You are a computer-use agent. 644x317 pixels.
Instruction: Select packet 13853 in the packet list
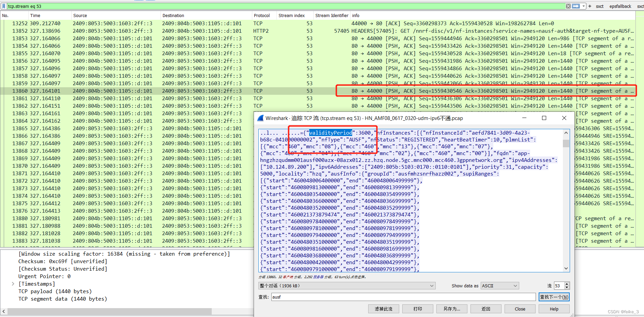pyautogui.click(x=318, y=39)
